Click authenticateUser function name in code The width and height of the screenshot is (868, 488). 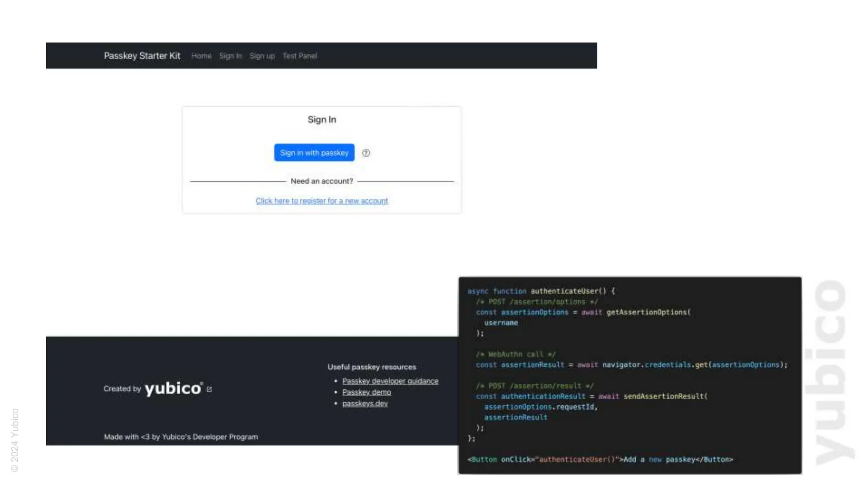click(x=564, y=291)
